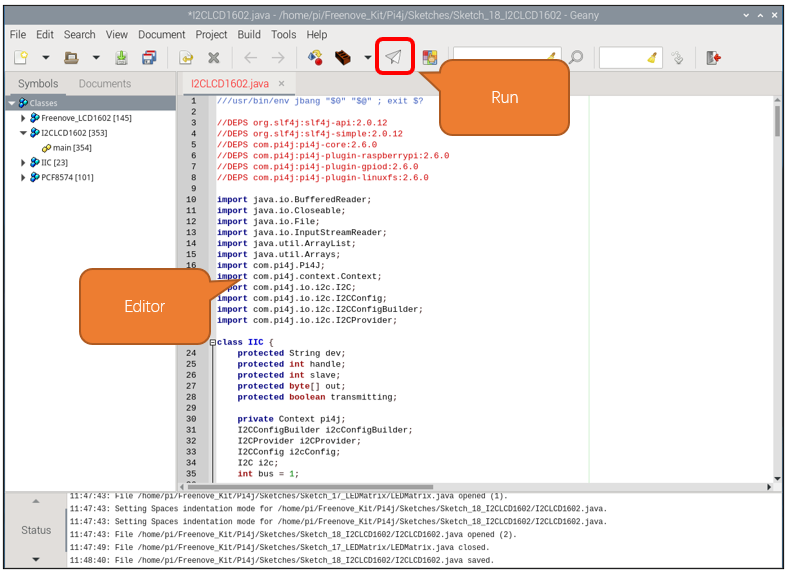Navigate back with the left arrow

pos(251,58)
